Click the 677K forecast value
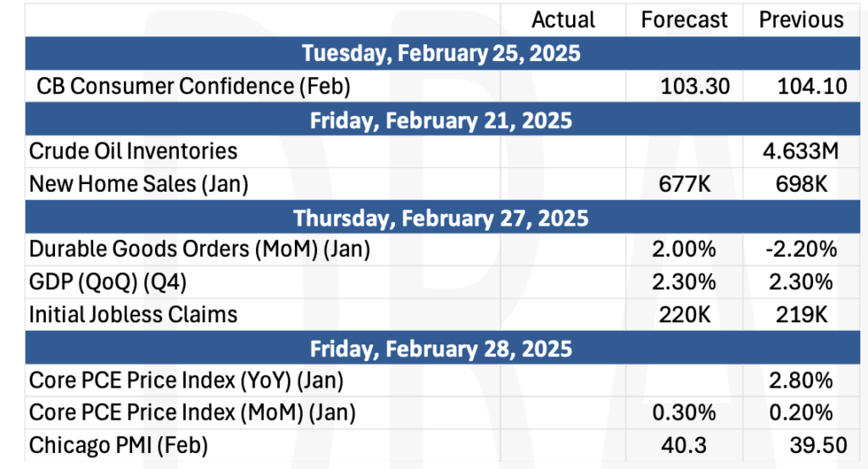 [684, 184]
